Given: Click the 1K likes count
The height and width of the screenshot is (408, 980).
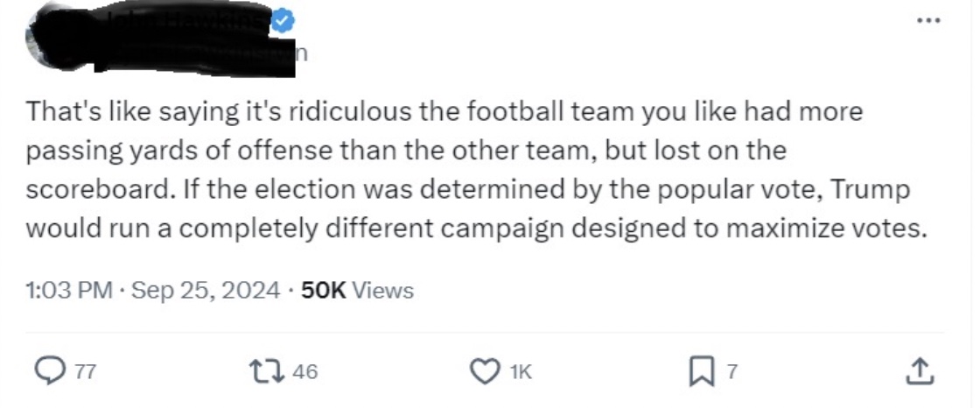Looking at the screenshot, I should [520, 372].
